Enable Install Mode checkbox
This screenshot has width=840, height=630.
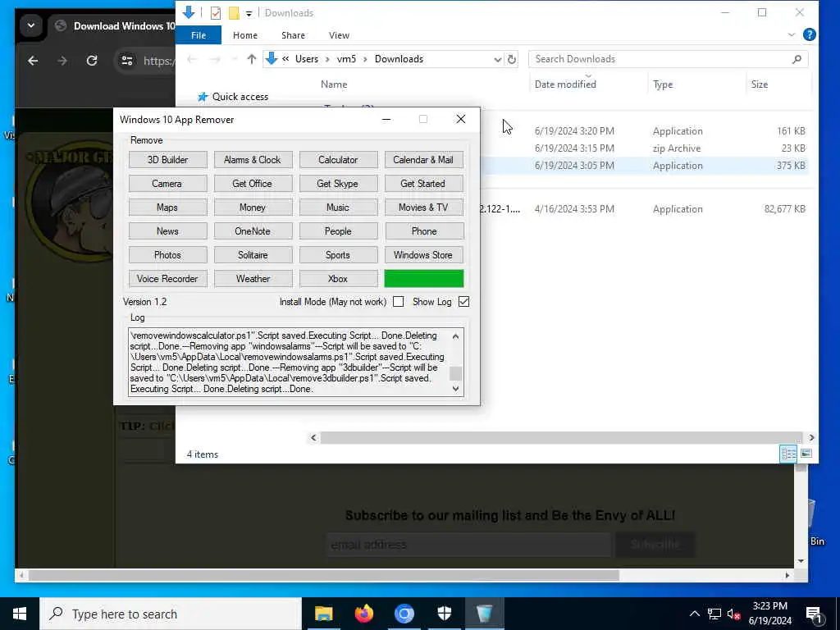[398, 302]
